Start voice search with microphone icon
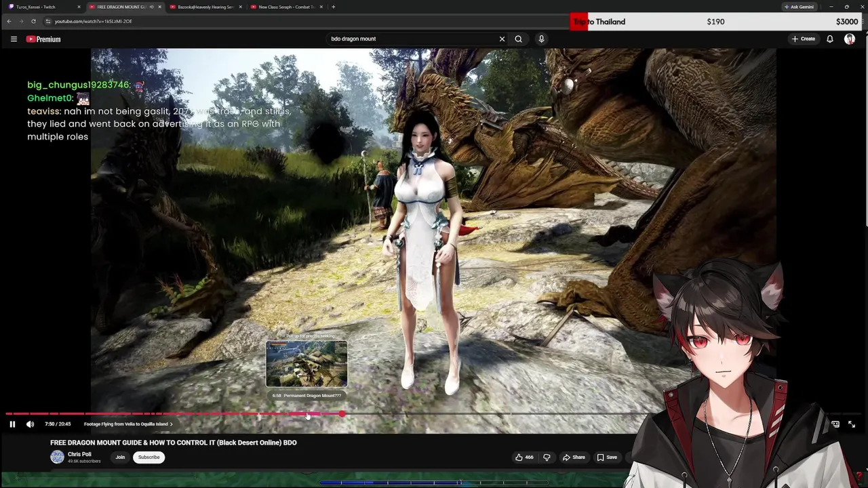Image resolution: width=868 pixels, height=488 pixels. point(541,39)
